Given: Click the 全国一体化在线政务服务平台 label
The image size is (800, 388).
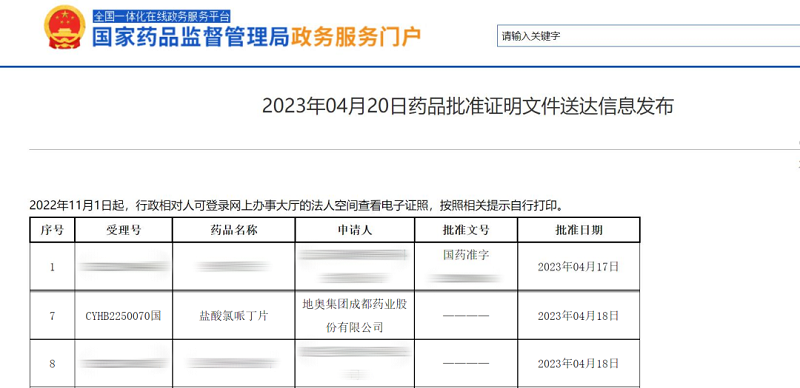Looking at the screenshot, I should click(161, 16).
